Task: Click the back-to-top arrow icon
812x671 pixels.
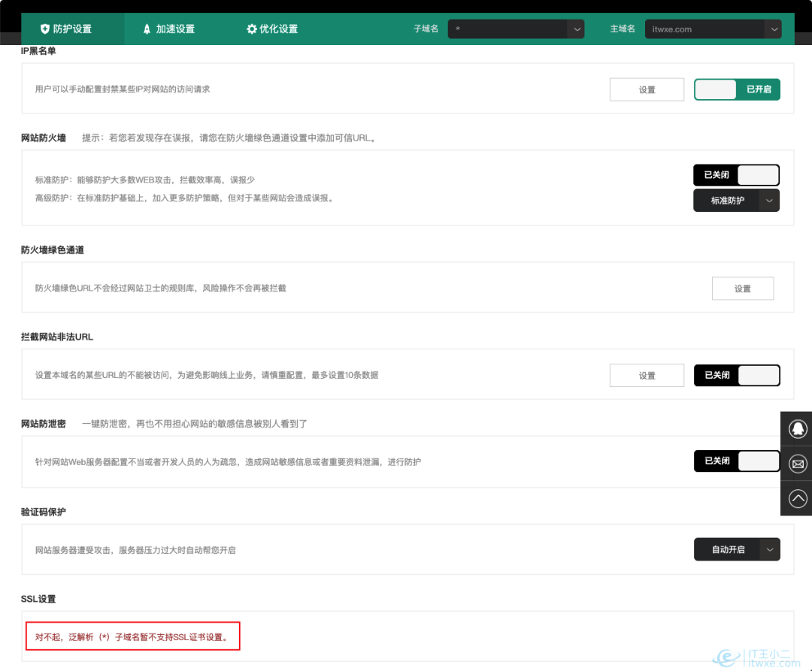Action: (797, 498)
